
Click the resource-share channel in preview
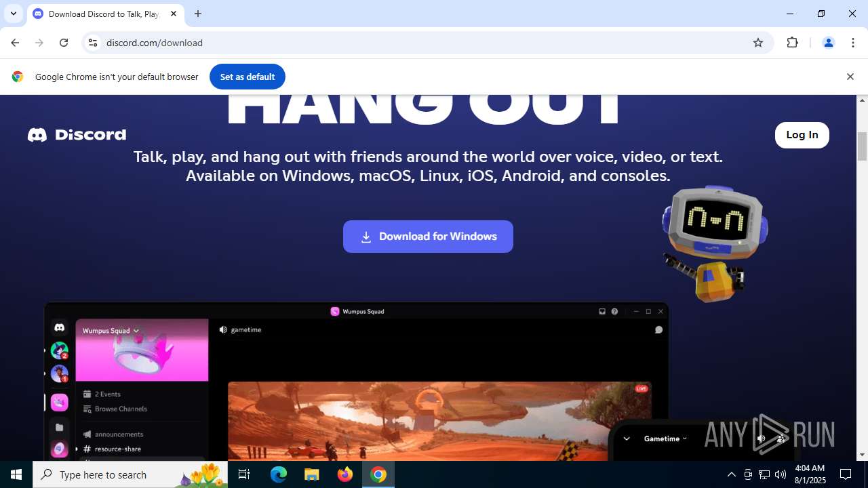point(112,449)
